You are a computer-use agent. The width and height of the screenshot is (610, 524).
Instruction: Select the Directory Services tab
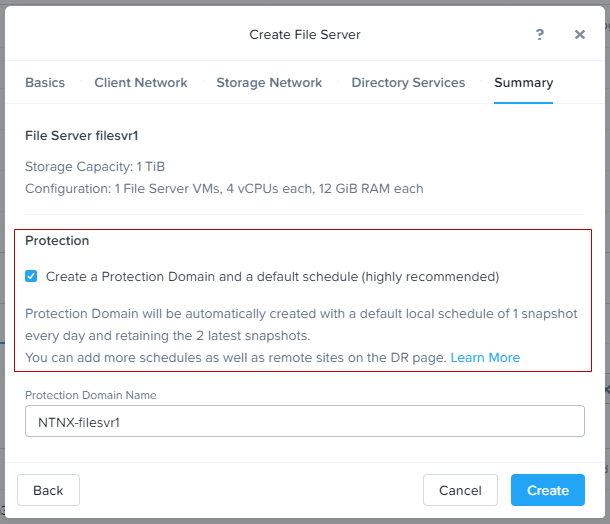408,83
